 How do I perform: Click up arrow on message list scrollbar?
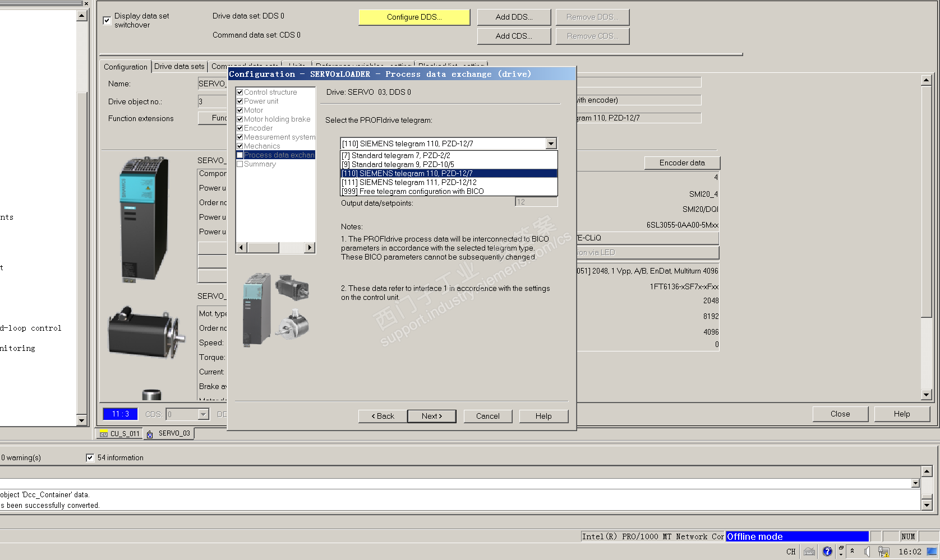pos(927,471)
